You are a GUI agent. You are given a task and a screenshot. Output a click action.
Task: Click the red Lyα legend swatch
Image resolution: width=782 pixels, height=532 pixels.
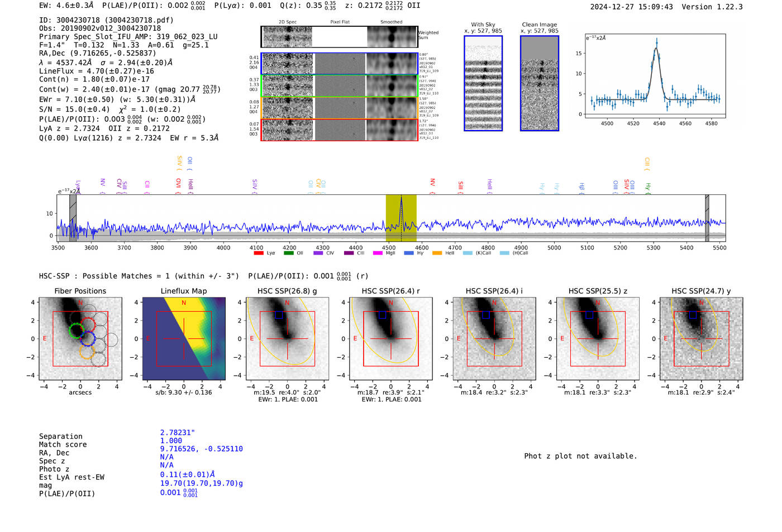tap(258, 253)
